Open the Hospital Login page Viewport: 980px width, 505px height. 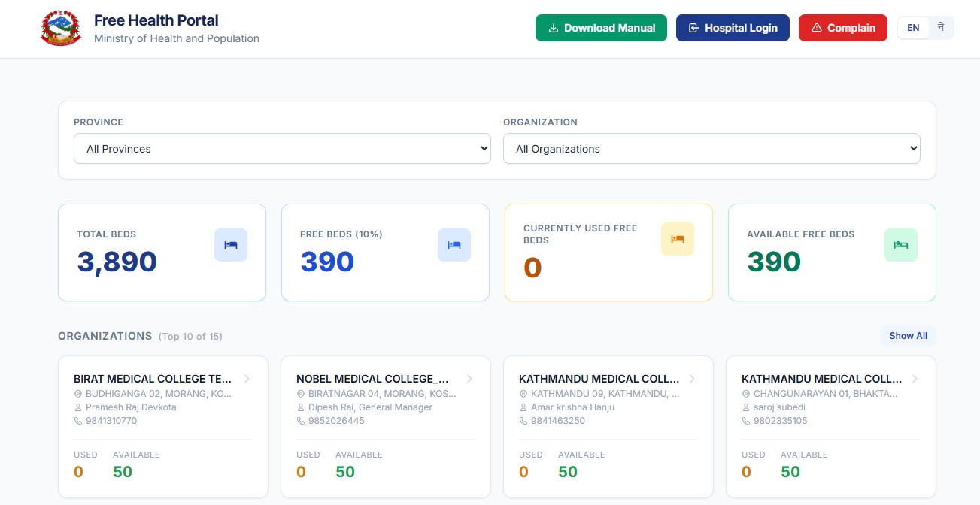tap(733, 28)
